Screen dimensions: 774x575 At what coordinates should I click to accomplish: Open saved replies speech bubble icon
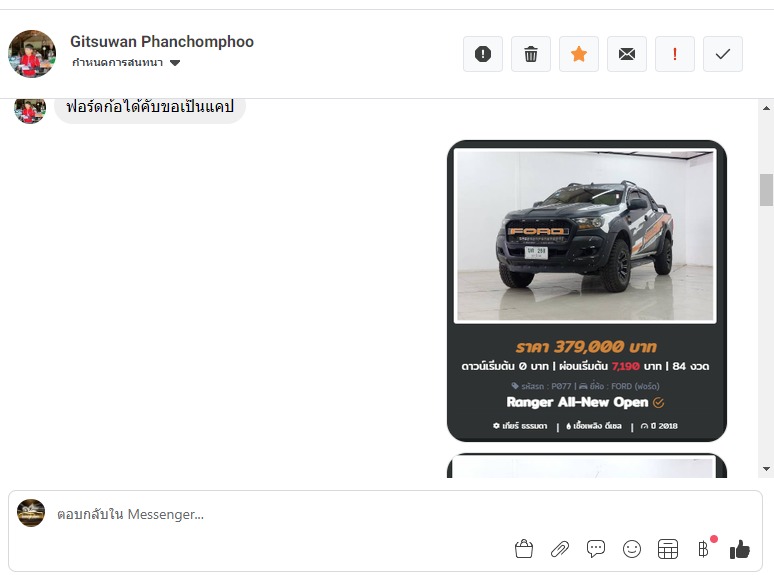pyautogui.click(x=596, y=549)
